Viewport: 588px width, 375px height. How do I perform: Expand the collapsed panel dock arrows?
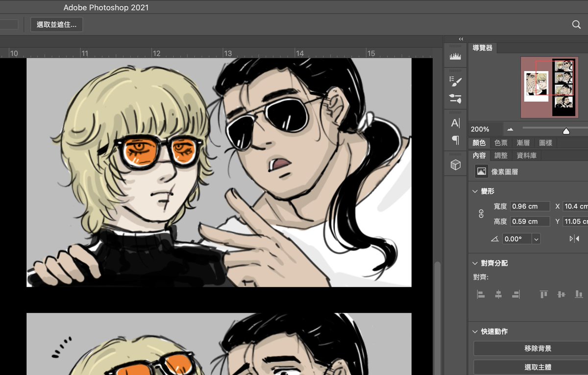tap(461, 39)
